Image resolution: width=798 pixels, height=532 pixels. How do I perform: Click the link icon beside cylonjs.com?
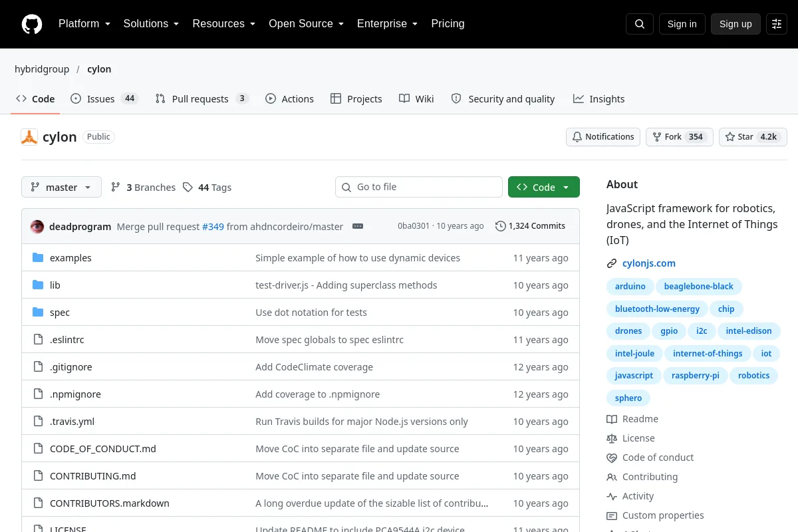coord(612,263)
